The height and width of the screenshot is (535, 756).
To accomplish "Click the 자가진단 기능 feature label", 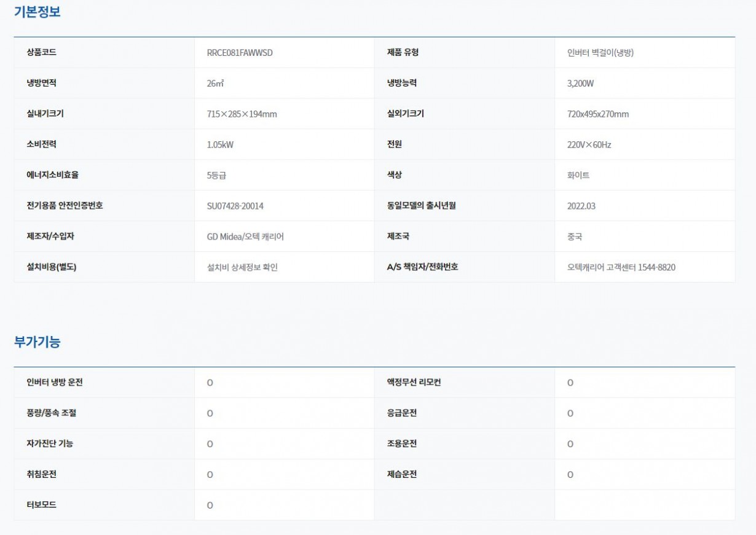I will 50,443.
